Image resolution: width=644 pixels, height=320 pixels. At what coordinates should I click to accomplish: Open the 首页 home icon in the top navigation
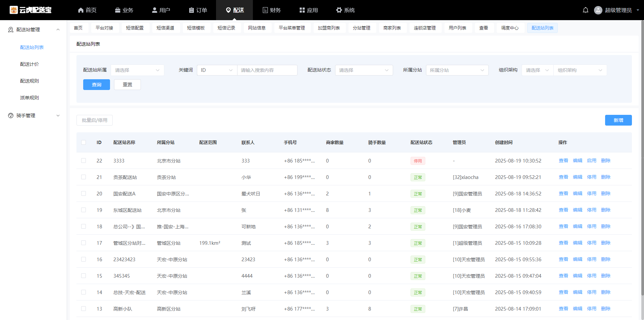point(81,10)
